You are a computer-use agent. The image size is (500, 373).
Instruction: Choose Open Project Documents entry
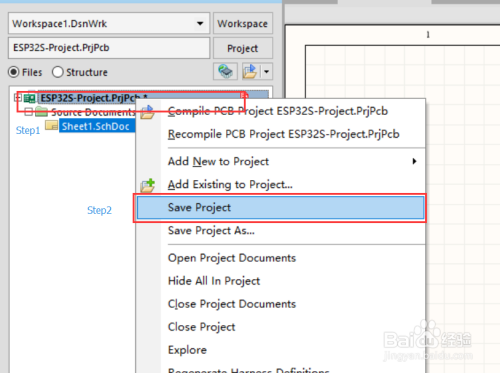(281, 258)
